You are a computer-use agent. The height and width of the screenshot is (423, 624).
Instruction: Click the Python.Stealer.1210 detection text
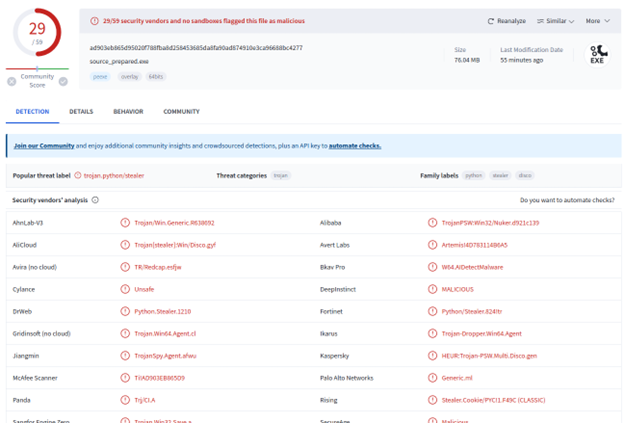click(x=162, y=312)
